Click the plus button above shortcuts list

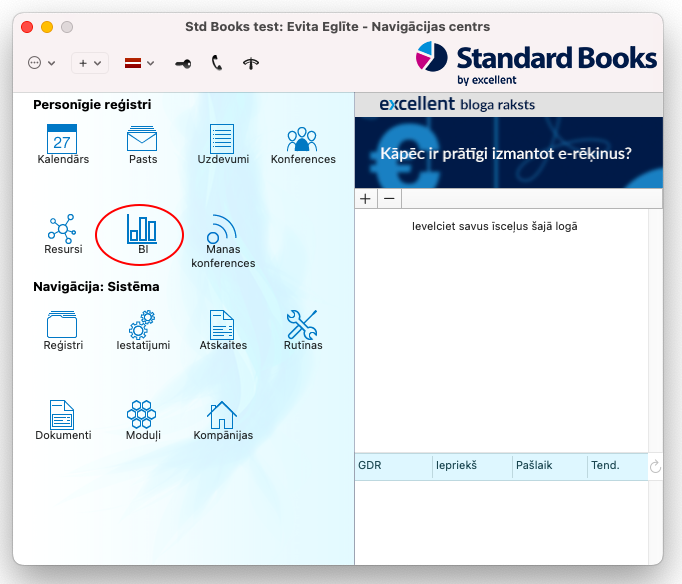coord(366,199)
